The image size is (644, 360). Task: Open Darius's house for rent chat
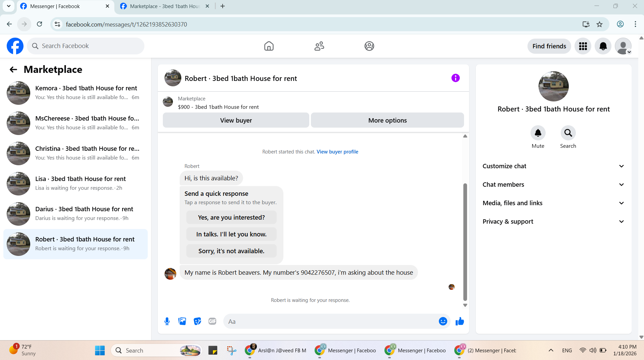(76, 214)
